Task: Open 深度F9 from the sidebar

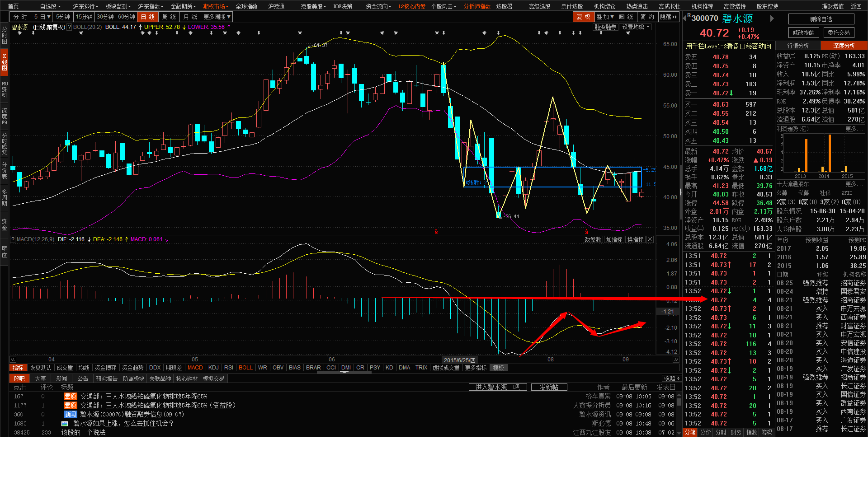Action: click(5, 117)
